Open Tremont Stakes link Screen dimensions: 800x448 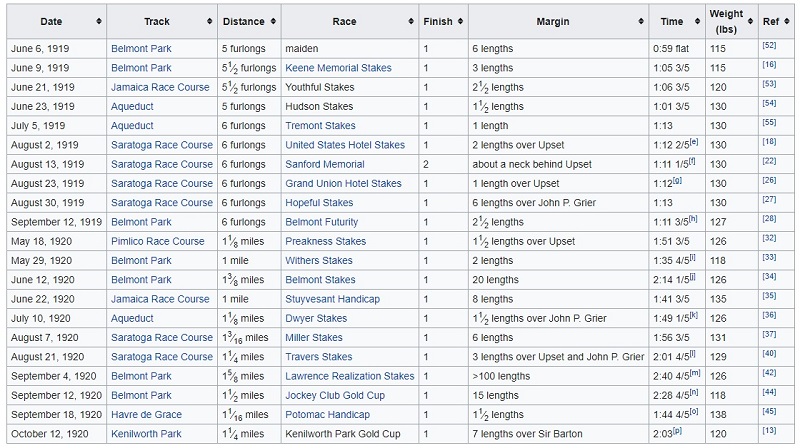point(320,126)
